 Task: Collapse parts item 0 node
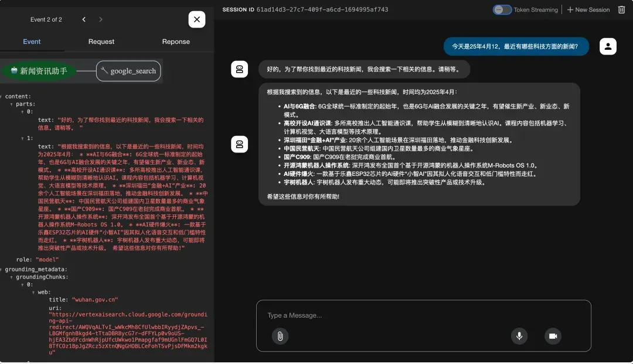(x=23, y=112)
